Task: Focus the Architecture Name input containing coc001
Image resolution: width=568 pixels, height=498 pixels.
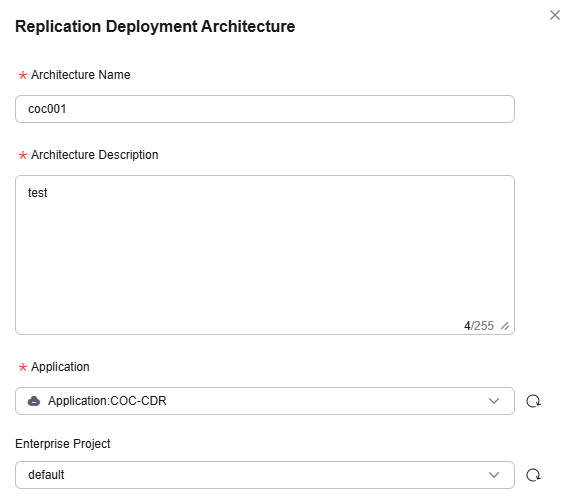Action: coord(265,109)
